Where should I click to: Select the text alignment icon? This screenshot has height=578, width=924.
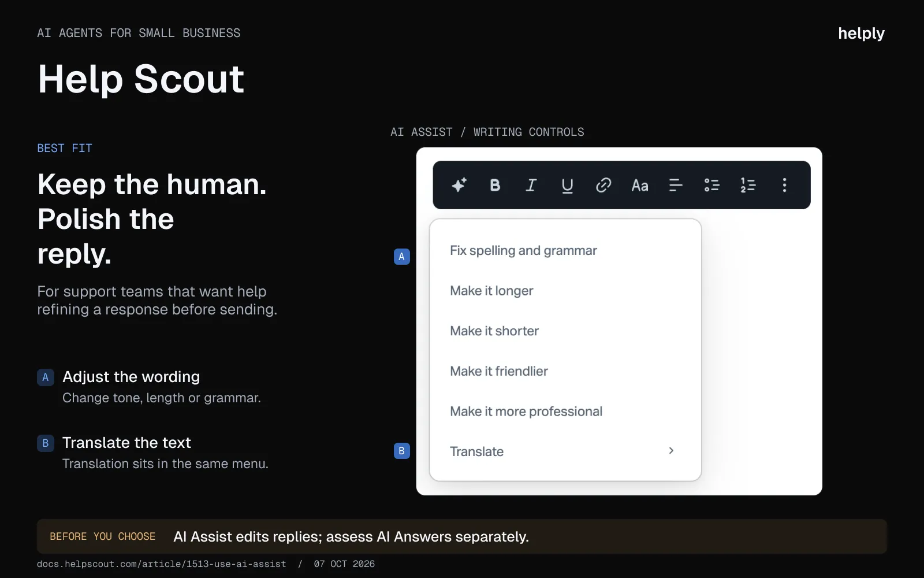(x=676, y=185)
